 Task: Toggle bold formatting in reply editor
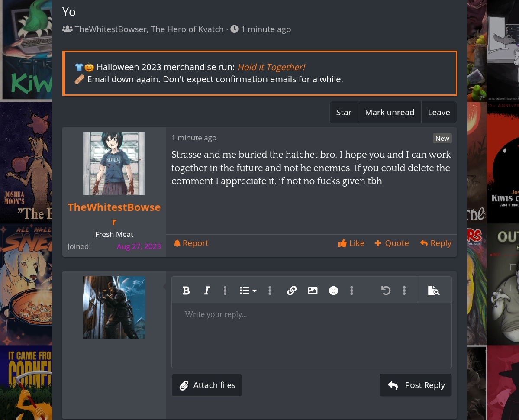(x=187, y=291)
